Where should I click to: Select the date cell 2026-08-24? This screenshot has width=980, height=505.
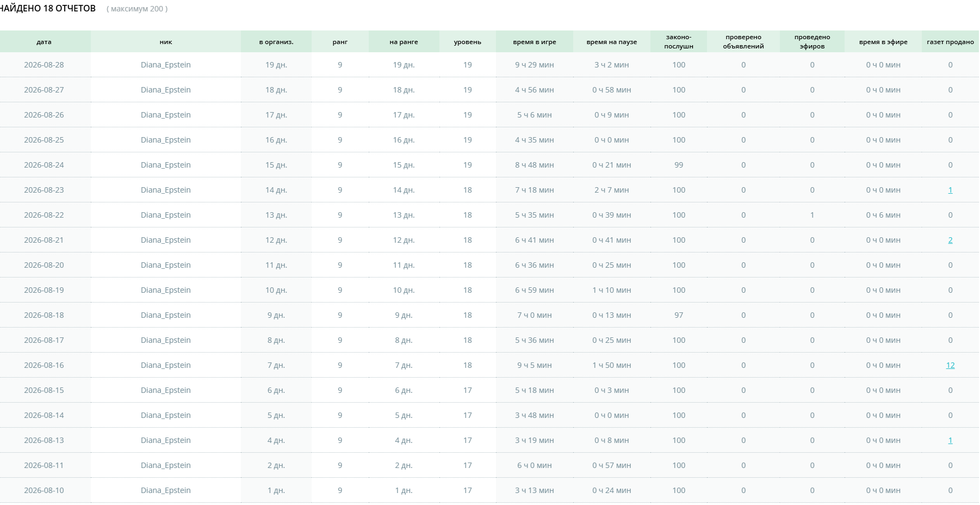pos(44,165)
